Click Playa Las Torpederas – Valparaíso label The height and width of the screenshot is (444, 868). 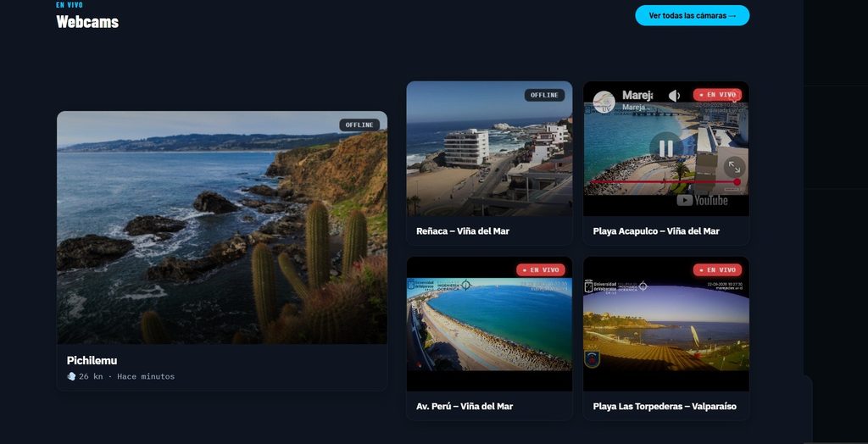[665, 407]
